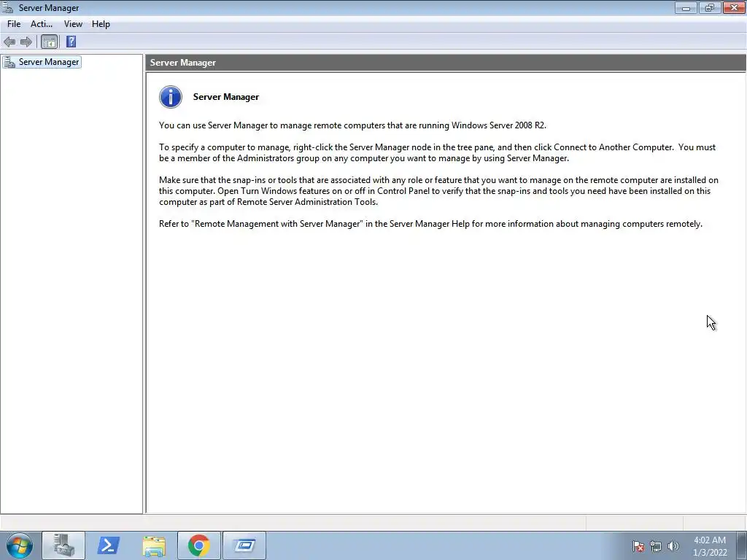This screenshot has width=747, height=560.
Task: Click the Back arrow in the toolbar
Action: point(9,42)
